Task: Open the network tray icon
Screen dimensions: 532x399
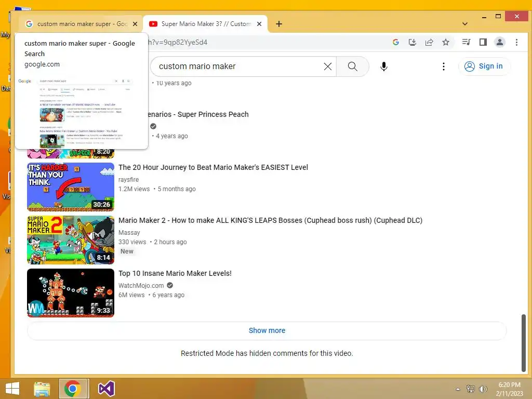Action: 470,389
